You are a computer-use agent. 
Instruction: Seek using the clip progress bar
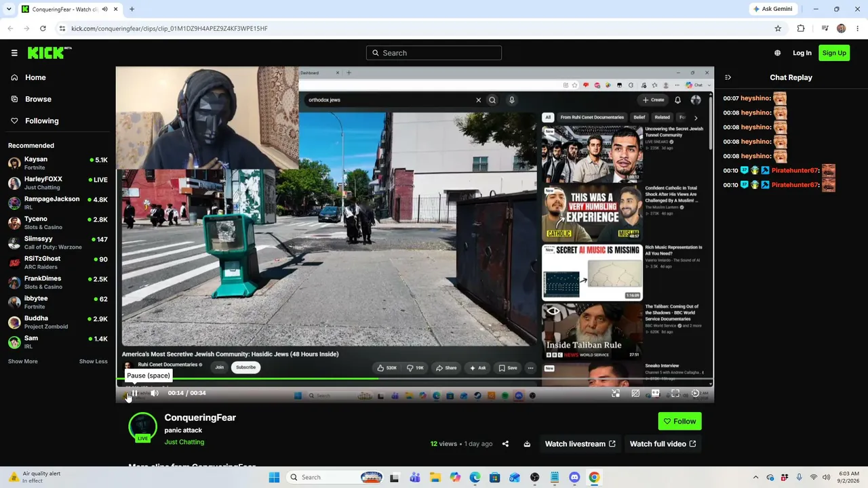click(415, 378)
